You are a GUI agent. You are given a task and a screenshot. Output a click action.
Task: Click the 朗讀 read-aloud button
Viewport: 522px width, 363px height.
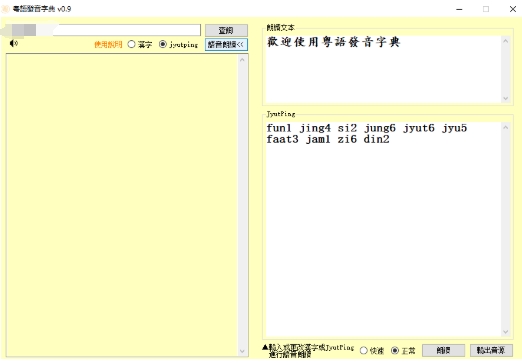(x=443, y=350)
